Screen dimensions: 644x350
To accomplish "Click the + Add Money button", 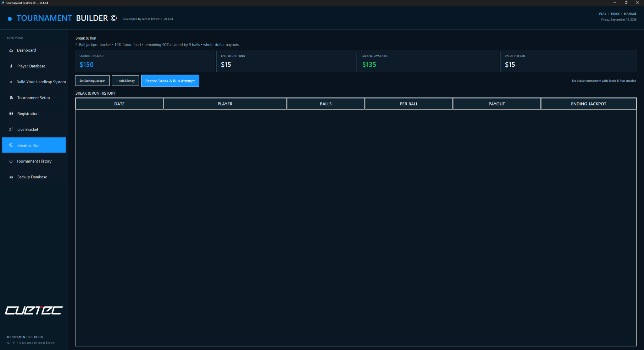I will [x=125, y=81].
